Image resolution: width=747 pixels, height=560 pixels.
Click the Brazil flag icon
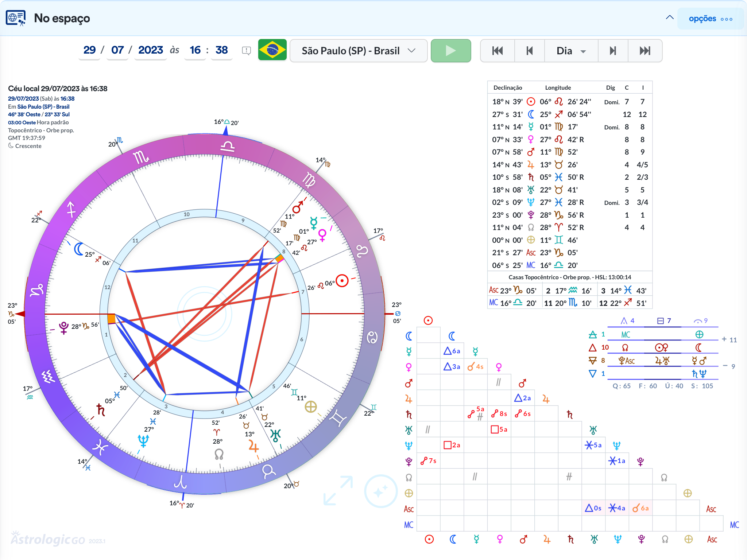pos(272,50)
